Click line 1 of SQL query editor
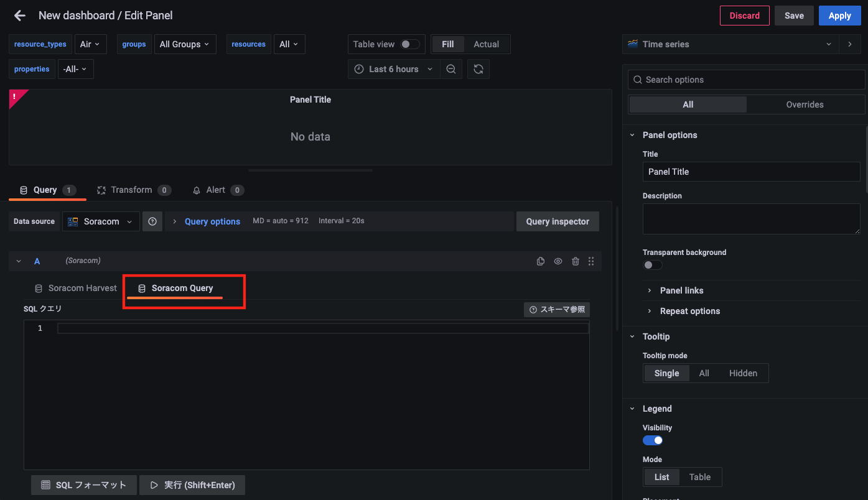The height and width of the screenshot is (500, 868). (x=322, y=328)
